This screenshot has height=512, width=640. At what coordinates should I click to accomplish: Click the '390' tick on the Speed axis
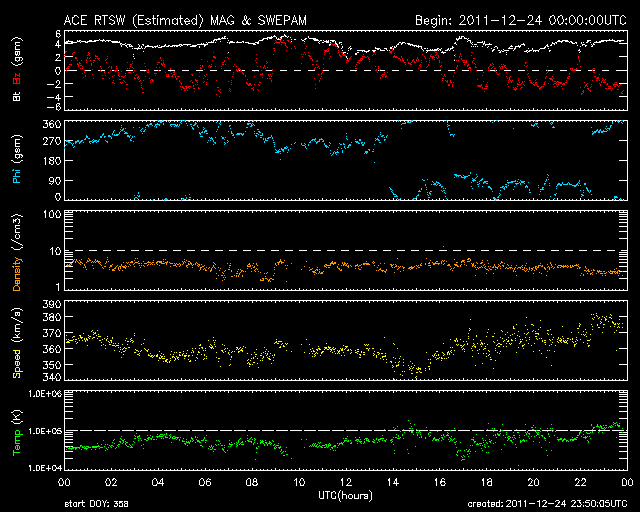pos(52,304)
